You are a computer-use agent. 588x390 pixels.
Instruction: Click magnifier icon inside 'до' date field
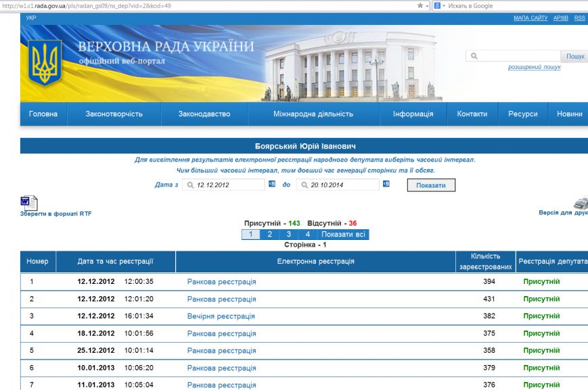304,185
